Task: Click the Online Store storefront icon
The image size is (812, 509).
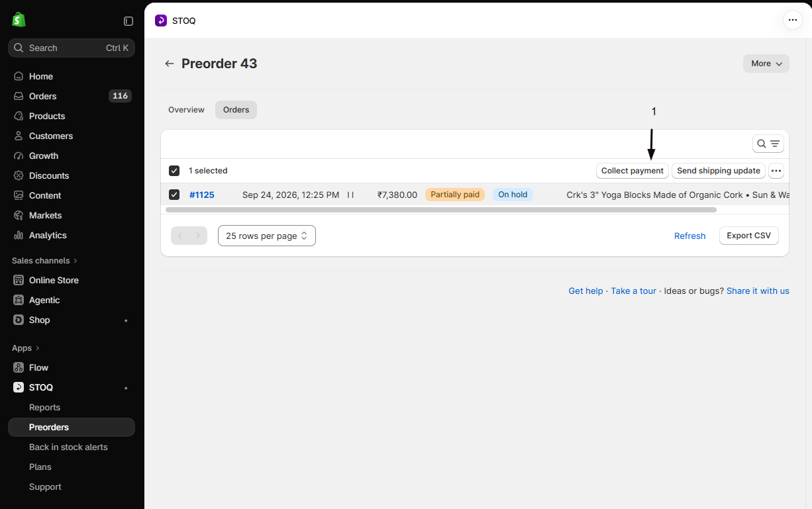Action: 19,280
